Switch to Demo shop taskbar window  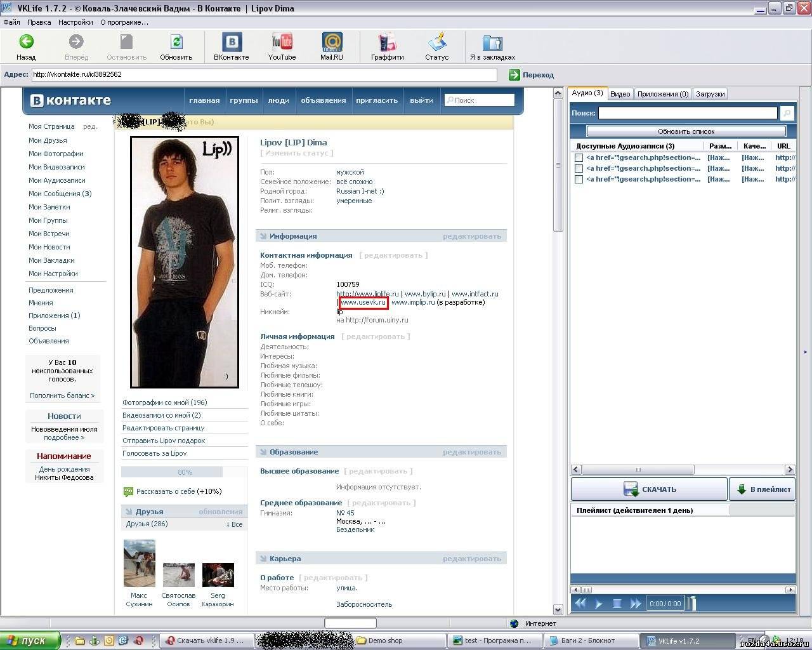398,640
